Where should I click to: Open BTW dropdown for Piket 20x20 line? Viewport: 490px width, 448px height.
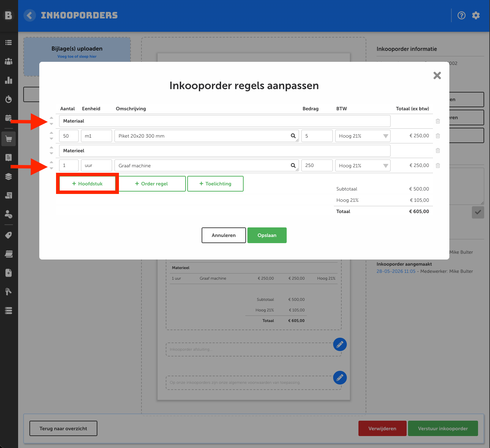[363, 136]
